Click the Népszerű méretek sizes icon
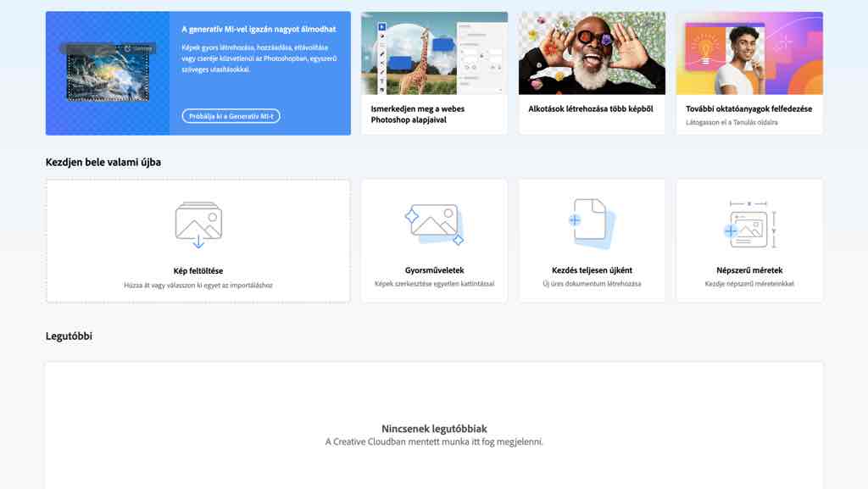Screen dimensions: 868x489 749,225
